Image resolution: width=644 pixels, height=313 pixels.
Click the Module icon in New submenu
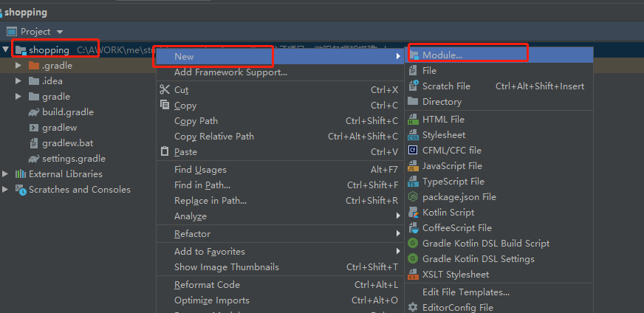click(x=414, y=55)
